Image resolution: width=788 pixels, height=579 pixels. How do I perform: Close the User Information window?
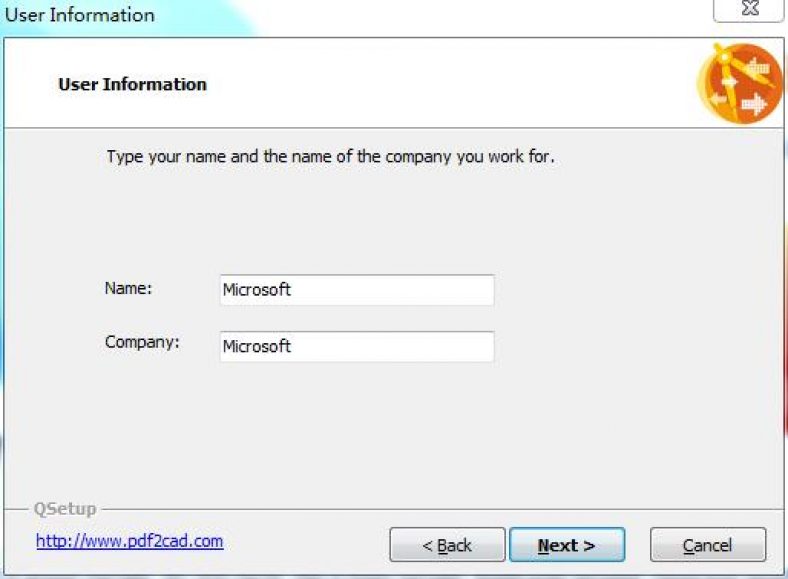pyautogui.click(x=748, y=9)
